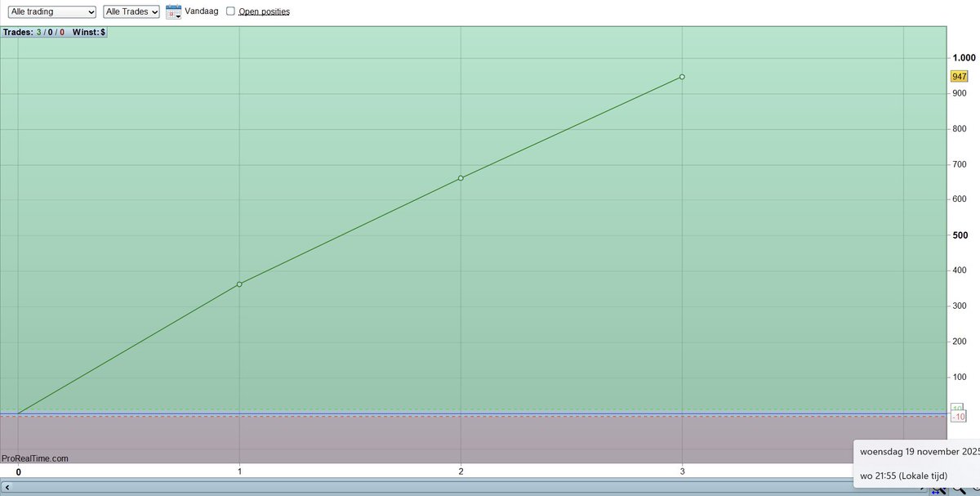Click the 1.000 y-axis label
The height and width of the screenshot is (496, 980).
[964, 58]
